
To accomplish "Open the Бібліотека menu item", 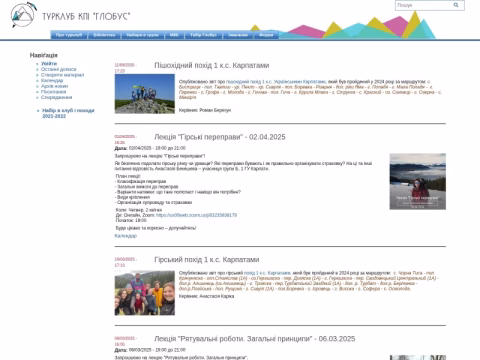I will (x=104, y=35).
